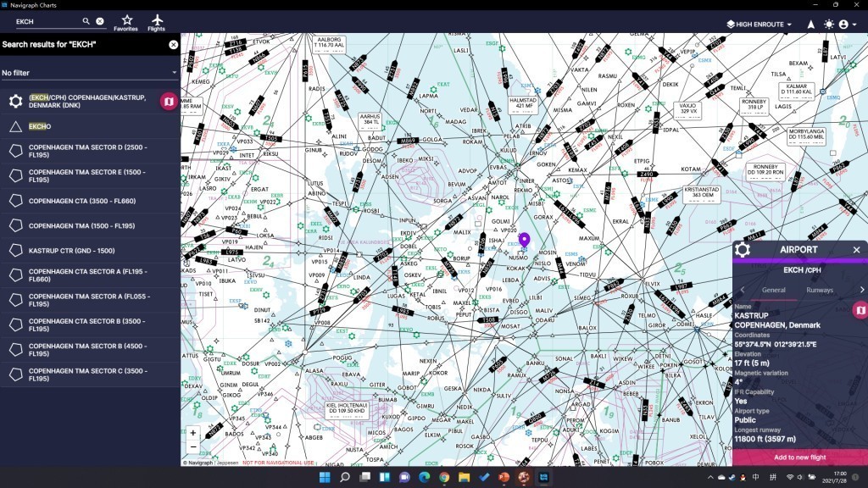
Task: Click the longest runway 11800 ft text
Action: [765, 439]
